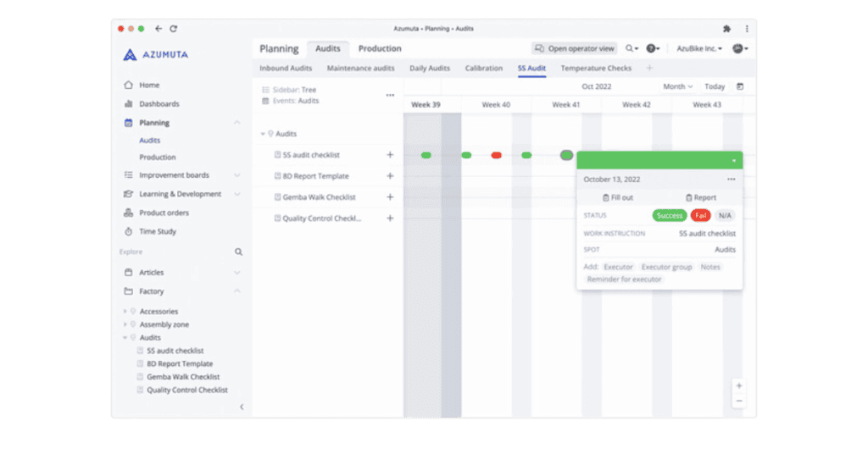
Task: Open the calendar date picker icon
Action: [x=740, y=86]
